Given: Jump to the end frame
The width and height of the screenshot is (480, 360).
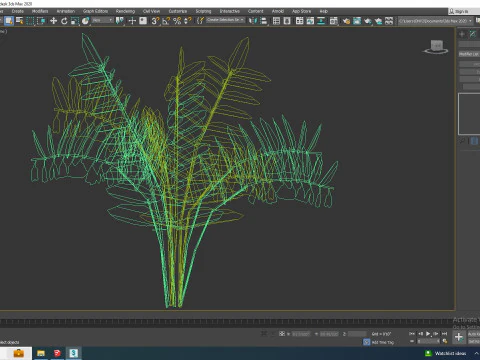Looking at the screenshot, I should [x=444, y=334].
